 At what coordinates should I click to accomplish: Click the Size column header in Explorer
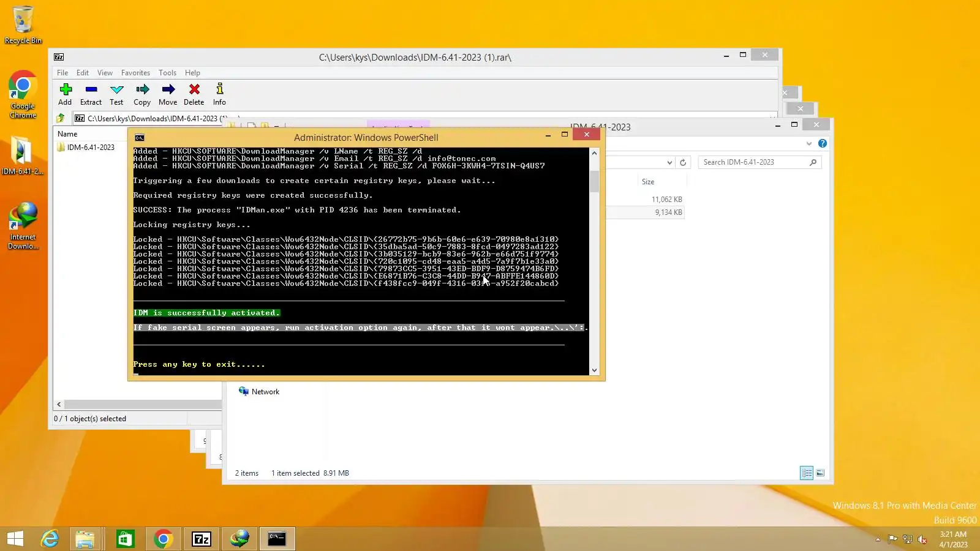[648, 182]
